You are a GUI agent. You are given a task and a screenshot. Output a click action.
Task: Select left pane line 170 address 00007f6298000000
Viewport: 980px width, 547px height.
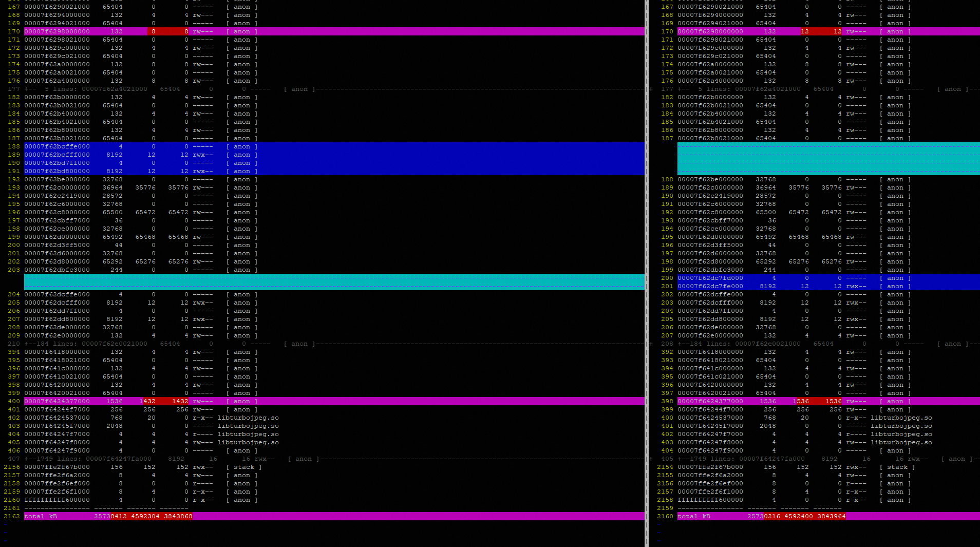click(x=57, y=31)
